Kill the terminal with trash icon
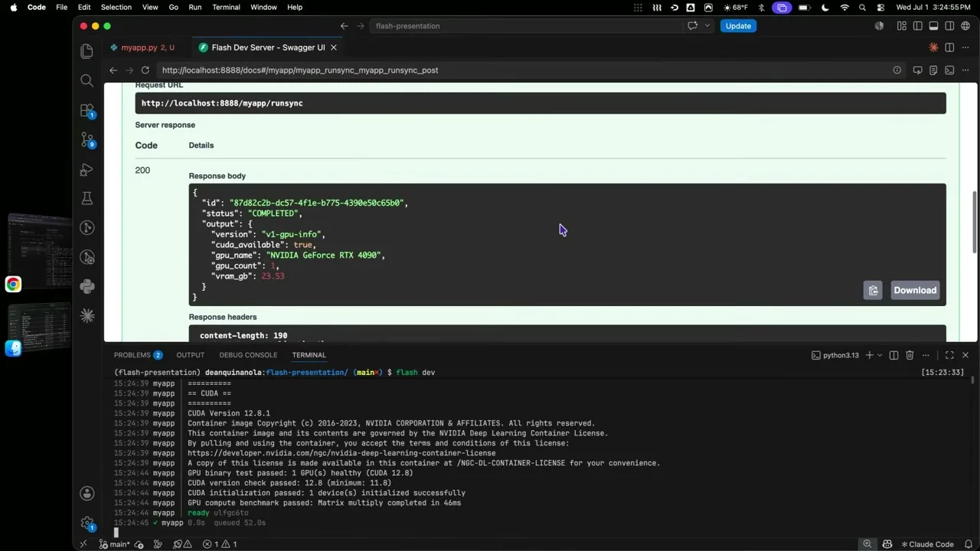The height and width of the screenshot is (551, 980). pyautogui.click(x=910, y=355)
